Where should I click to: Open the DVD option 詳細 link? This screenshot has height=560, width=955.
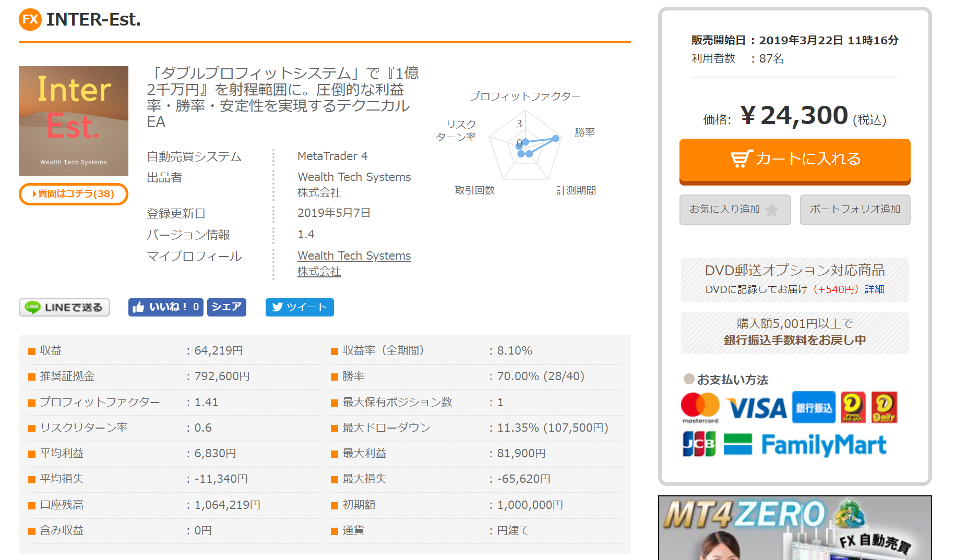(x=875, y=289)
